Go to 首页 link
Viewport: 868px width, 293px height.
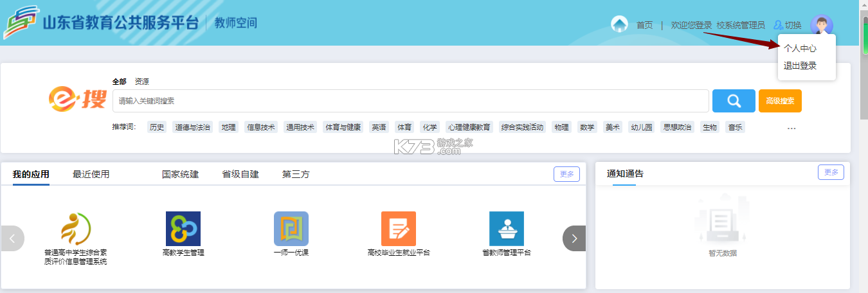[x=644, y=25]
